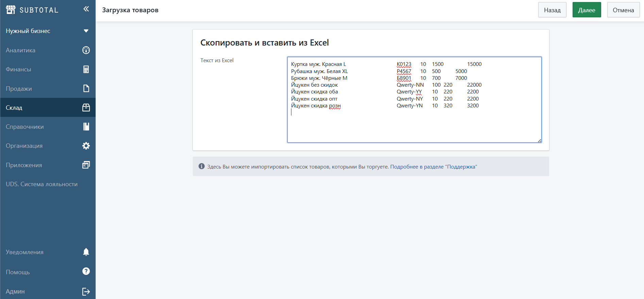This screenshot has height=299, width=644.
Task: Click the Продажи document icon
Action: coord(86,88)
